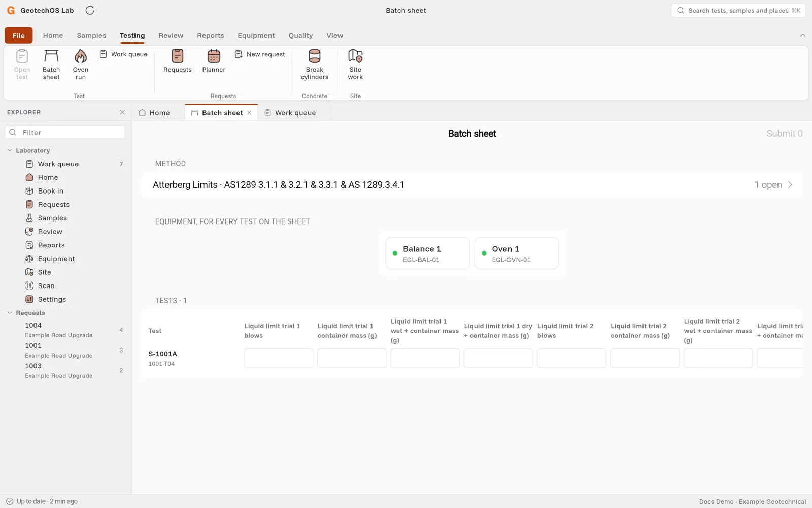The image size is (812, 508).
Task: Open Site in the explorer sidebar
Action: click(x=65, y=272)
